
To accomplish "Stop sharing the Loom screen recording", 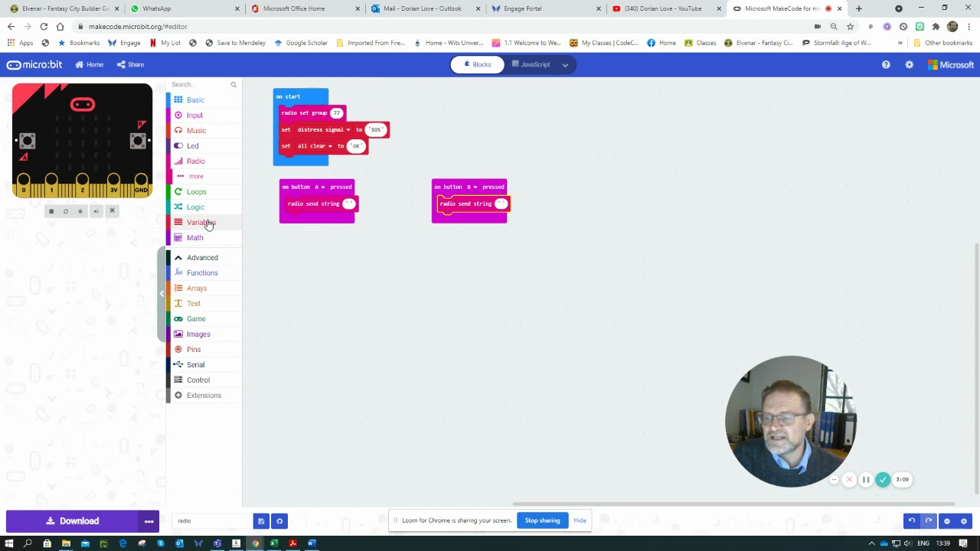I will 542,520.
